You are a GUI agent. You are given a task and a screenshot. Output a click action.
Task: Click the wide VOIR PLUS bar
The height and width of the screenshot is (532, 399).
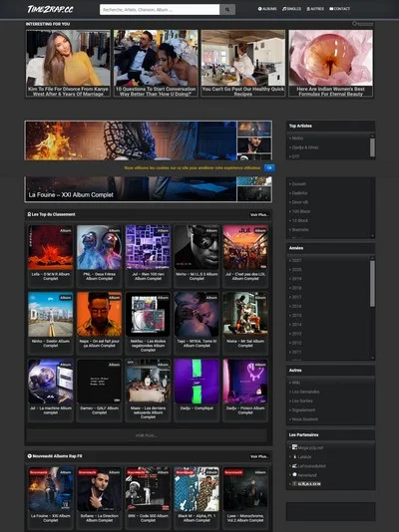(147, 435)
